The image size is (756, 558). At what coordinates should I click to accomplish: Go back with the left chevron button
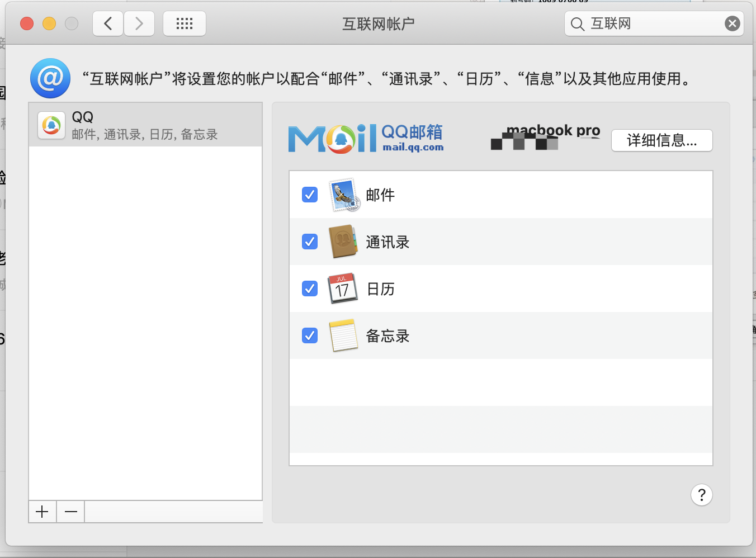(x=108, y=23)
